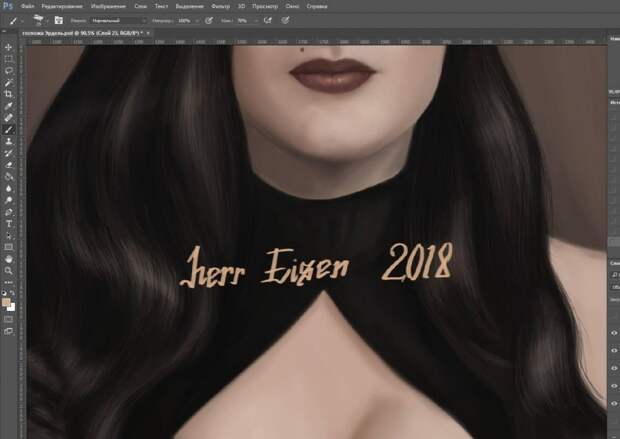Enable airbrush-style build-up
The image size is (620, 439).
coord(268,20)
